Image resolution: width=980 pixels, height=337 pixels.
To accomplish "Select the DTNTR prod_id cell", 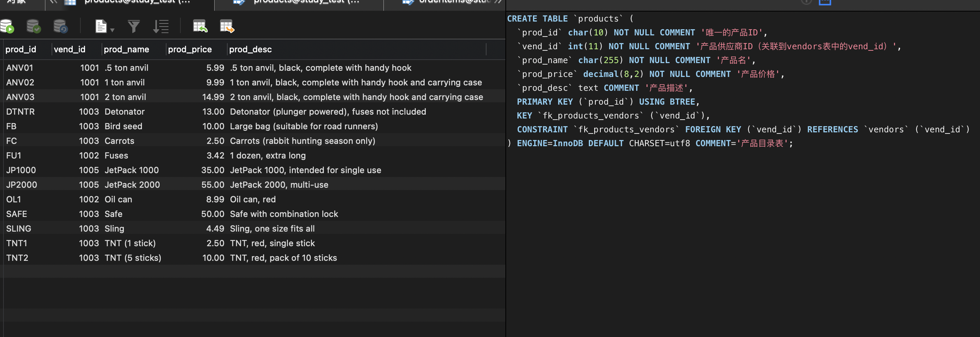I will coord(20,112).
